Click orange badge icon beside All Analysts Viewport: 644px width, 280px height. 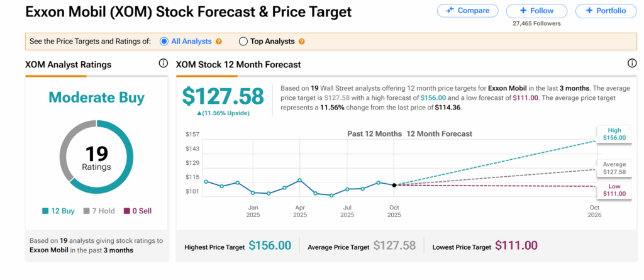tap(219, 42)
